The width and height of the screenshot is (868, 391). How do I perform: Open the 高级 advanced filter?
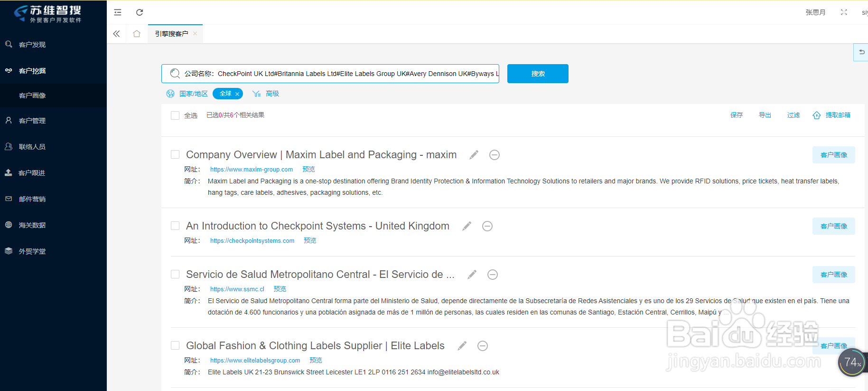tap(266, 94)
